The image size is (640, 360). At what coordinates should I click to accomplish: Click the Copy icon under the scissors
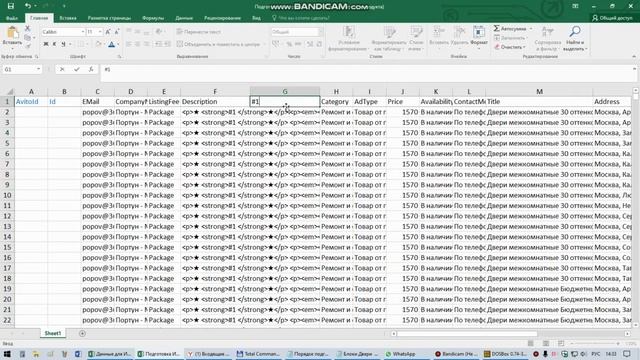27,37
